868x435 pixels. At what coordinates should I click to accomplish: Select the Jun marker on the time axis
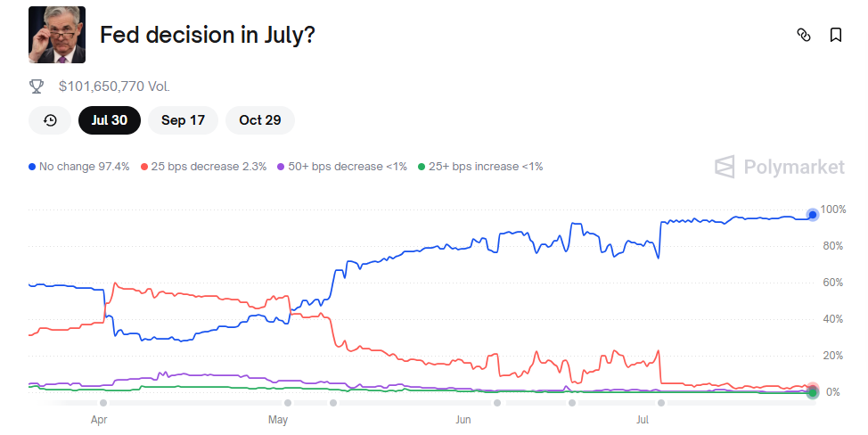(x=463, y=417)
